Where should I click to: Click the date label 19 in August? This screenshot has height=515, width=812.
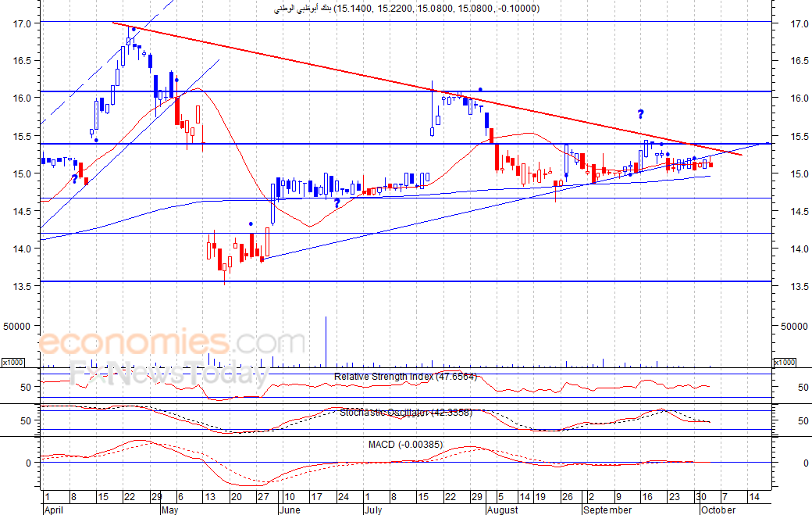click(540, 497)
